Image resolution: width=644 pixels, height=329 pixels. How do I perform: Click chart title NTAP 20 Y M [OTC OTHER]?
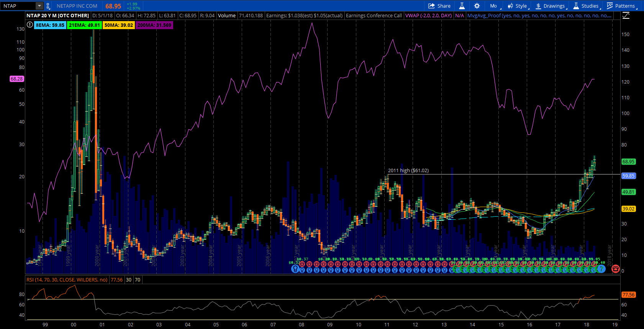[x=57, y=15]
